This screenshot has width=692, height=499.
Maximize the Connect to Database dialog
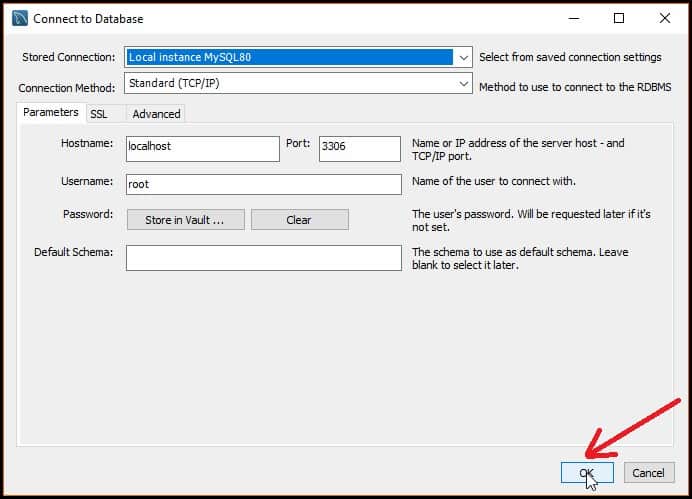[x=618, y=19]
